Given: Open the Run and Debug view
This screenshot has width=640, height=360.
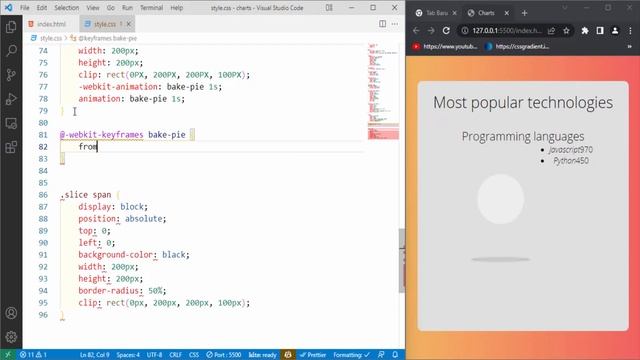Looking at the screenshot, I should coord(11,99).
